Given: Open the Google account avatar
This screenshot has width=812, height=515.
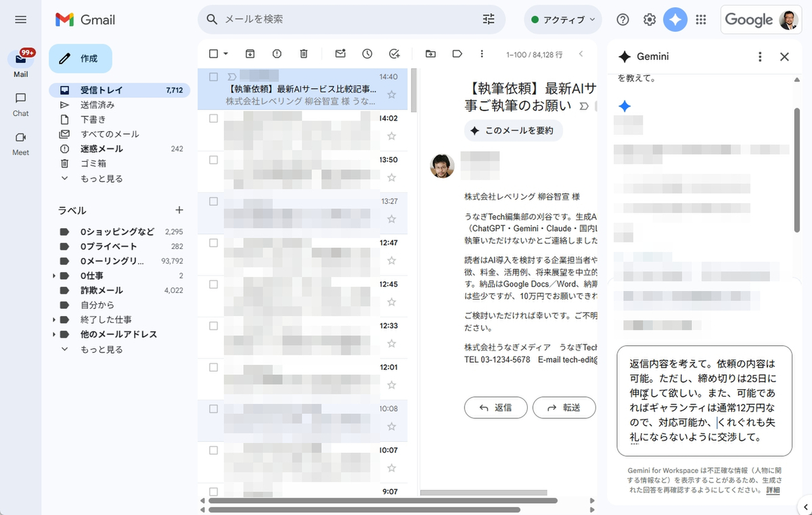Looking at the screenshot, I should [x=788, y=20].
